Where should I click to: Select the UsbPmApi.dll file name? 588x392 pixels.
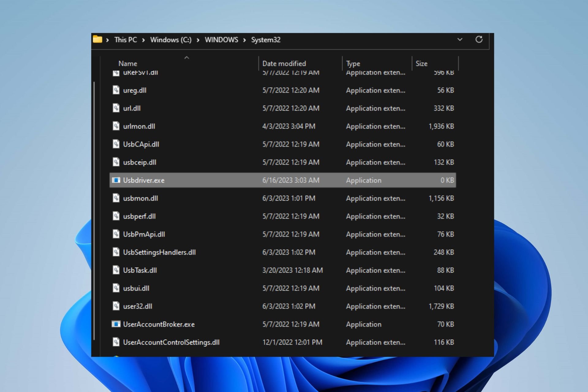pos(144,234)
